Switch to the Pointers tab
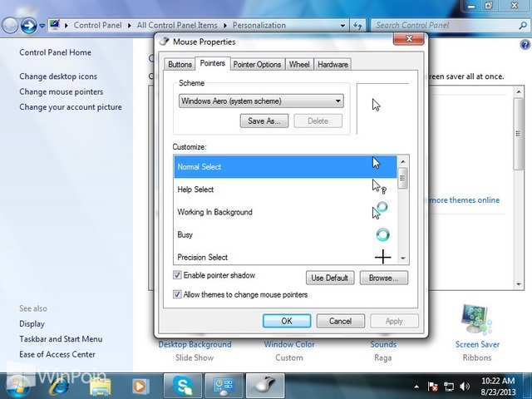This screenshot has height=399, width=532. (x=213, y=63)
